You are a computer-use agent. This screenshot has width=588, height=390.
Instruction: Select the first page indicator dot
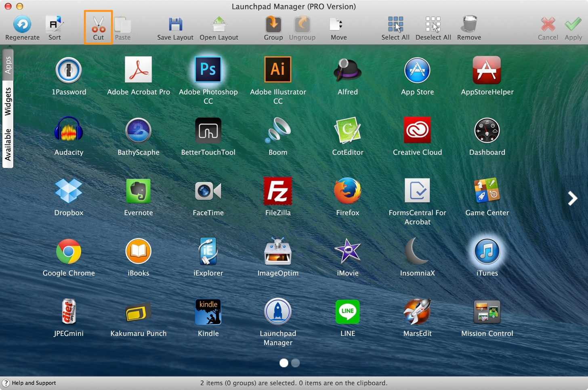[x=284, y=363]
